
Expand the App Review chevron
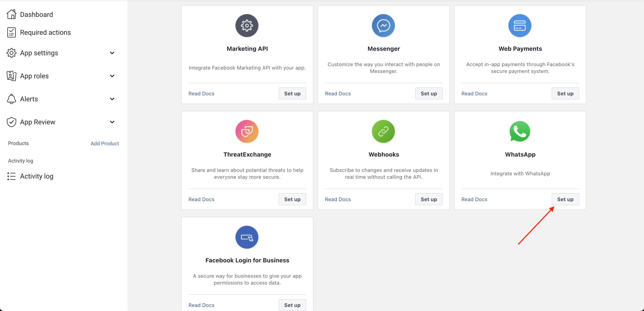tap(112, 122)
